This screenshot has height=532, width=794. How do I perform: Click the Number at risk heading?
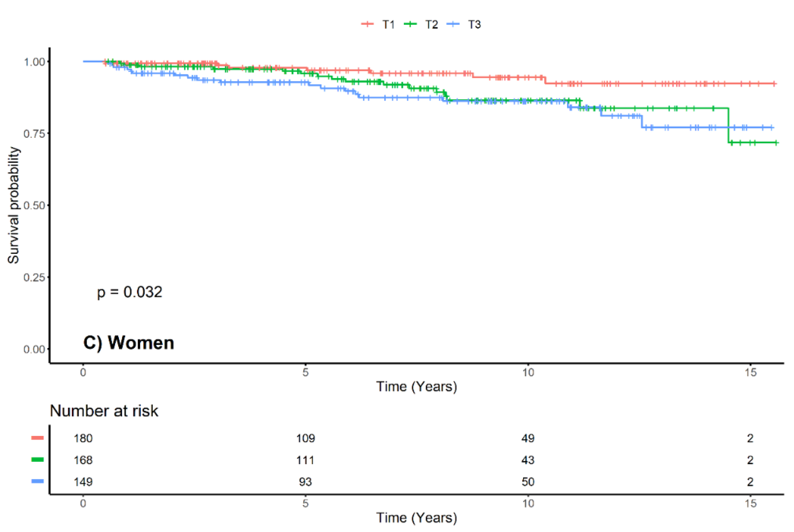click(x=104, y=411)
